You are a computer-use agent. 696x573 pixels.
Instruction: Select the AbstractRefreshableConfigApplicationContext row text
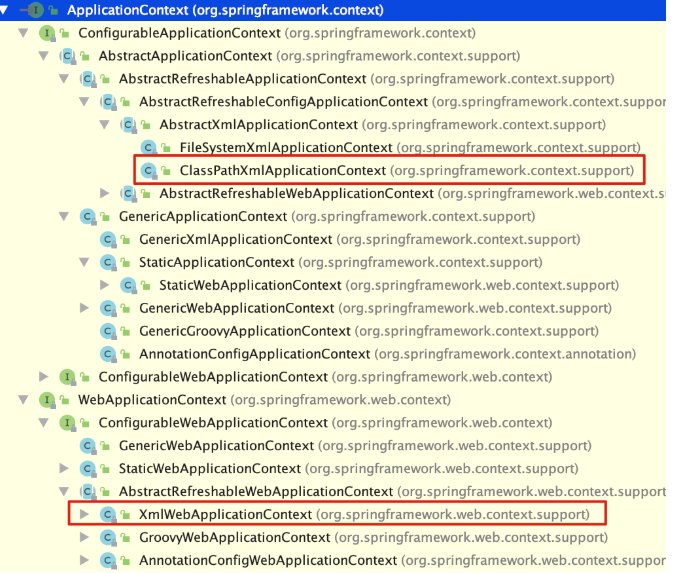[x=402, y=102]
